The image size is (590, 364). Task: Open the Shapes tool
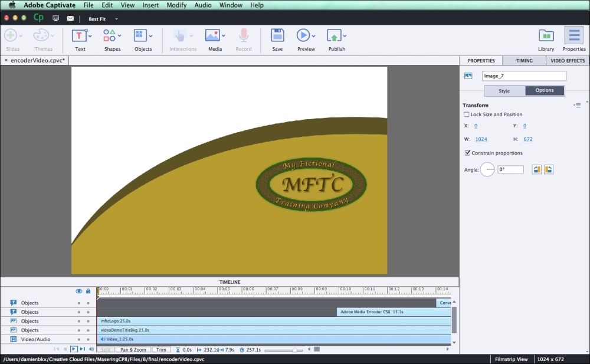click(x=110, y=35)
